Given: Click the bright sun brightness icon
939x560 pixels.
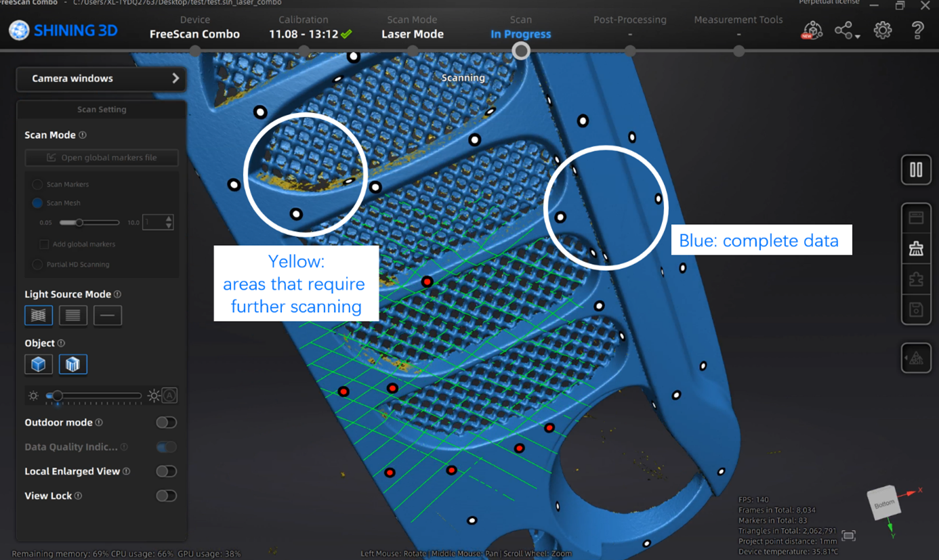Looking at the screenshot, I should pyautogui.click(x=154, y=396).
